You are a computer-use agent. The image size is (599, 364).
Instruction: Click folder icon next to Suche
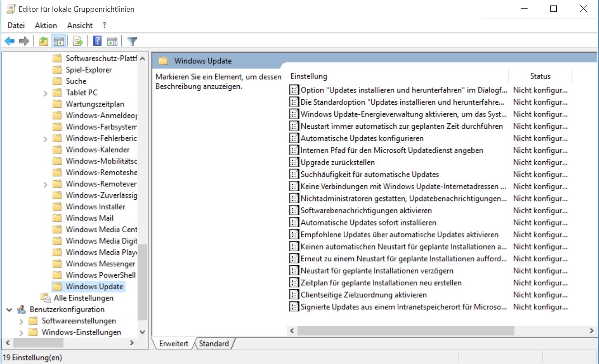57,81
